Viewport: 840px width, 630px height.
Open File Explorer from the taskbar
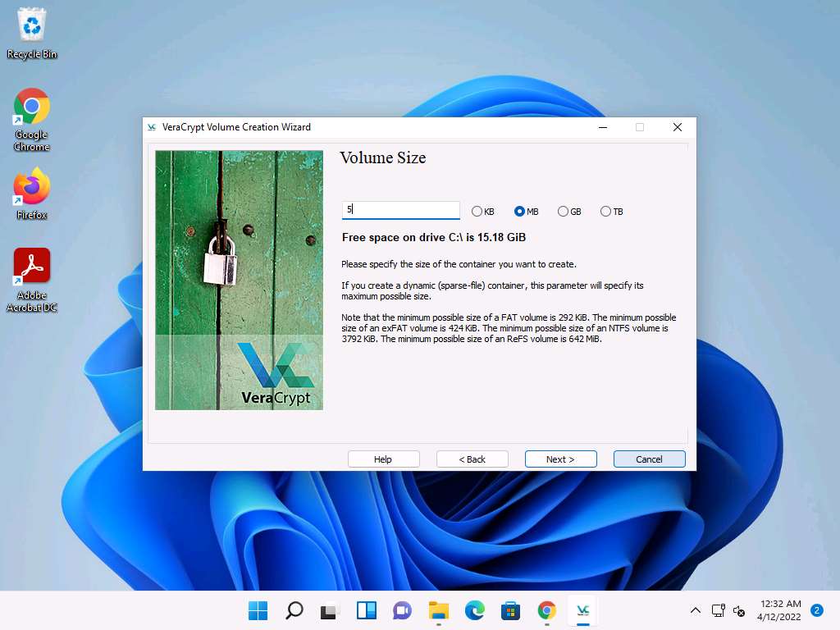[x=439, y=610]
